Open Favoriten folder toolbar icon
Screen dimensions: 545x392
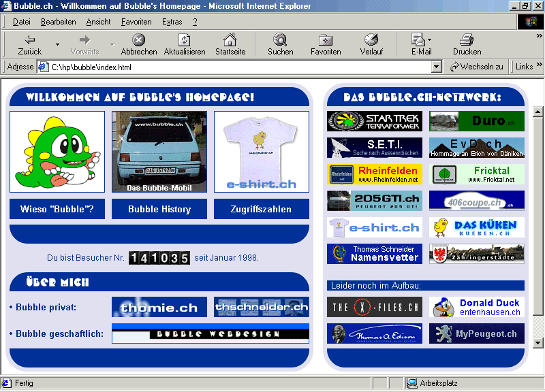click(326, 39)
